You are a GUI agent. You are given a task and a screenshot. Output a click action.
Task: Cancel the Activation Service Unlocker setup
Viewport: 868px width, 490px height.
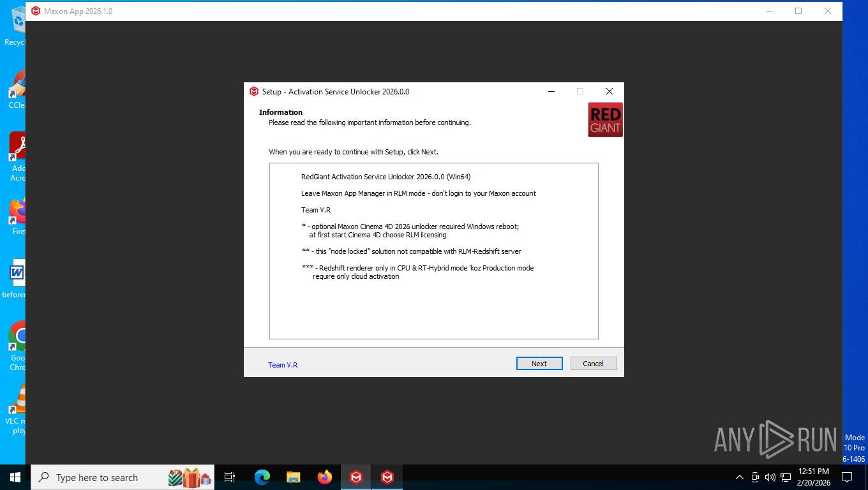coord(594,364)
